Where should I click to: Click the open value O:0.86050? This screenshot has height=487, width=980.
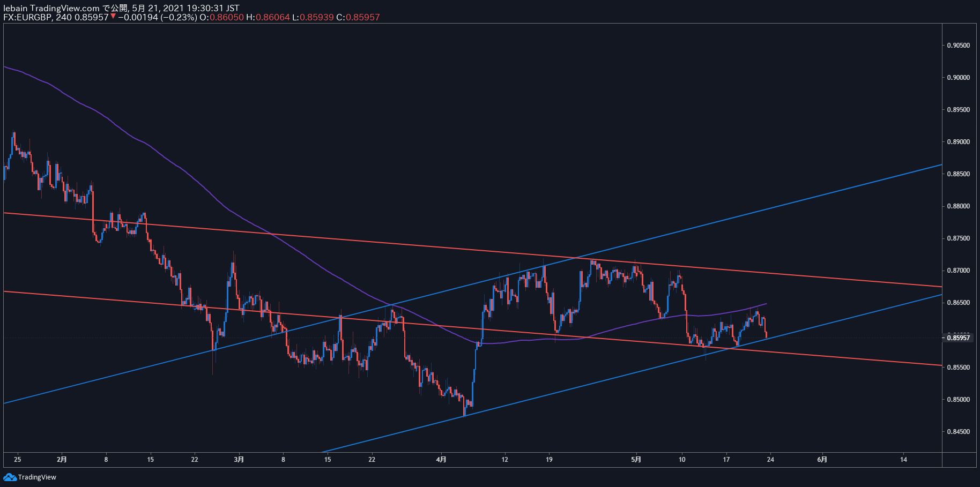(x=221, y=17)
